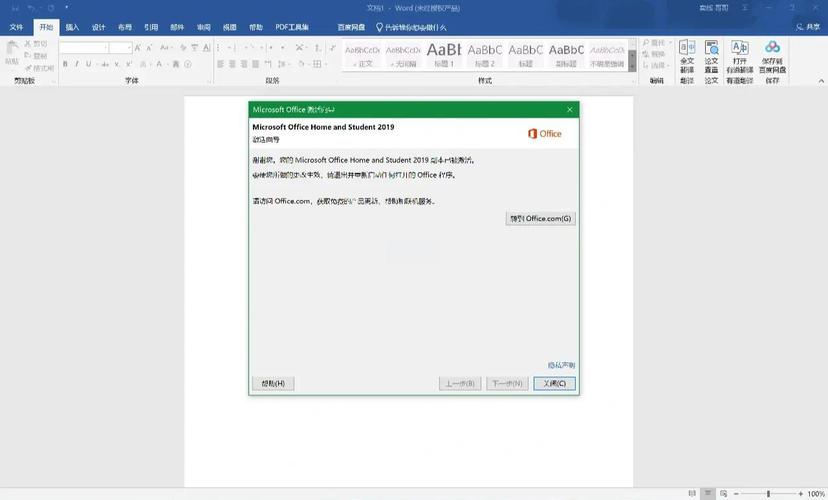Apply subscript formatting (x₂)
This screenshot has height=500, width=828.
click(x=117, y=64)
